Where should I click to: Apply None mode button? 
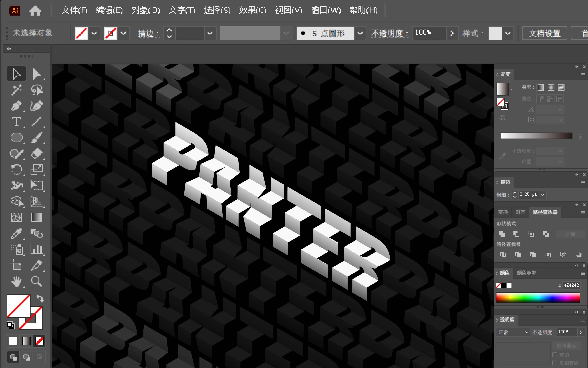[40, 341]
